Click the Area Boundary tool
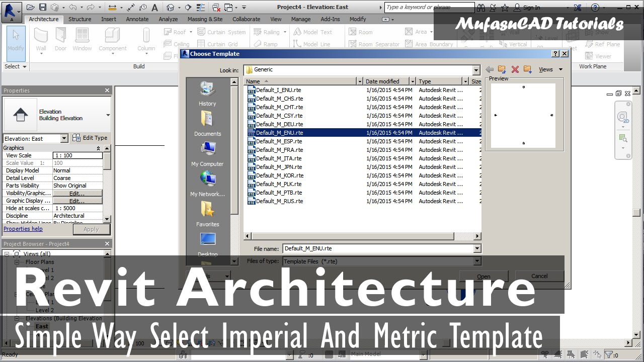Viewport: 644px width, 362px height. coord(429,44)
